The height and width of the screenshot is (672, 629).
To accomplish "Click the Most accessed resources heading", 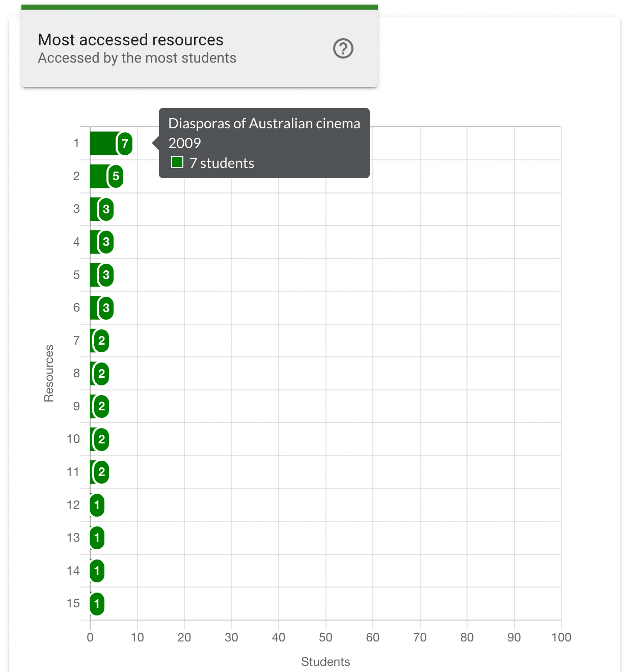I will pyautogui.click(x=130, y=40).
